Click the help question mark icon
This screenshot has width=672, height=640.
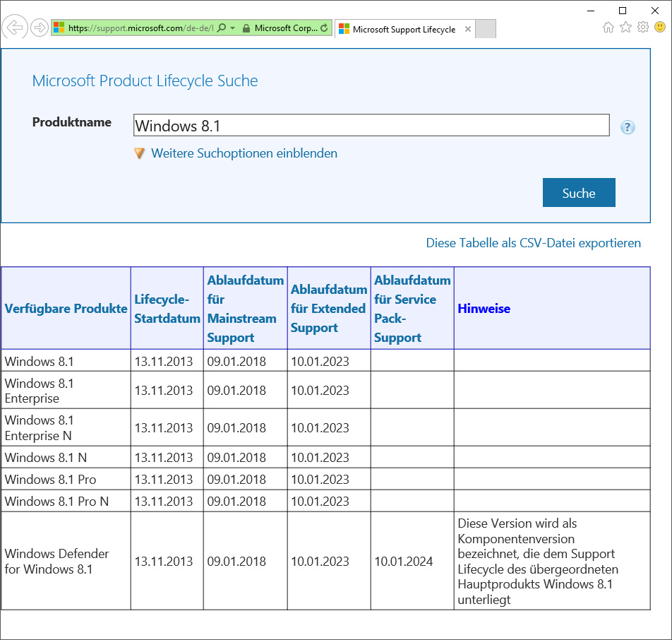coord(628,127)
